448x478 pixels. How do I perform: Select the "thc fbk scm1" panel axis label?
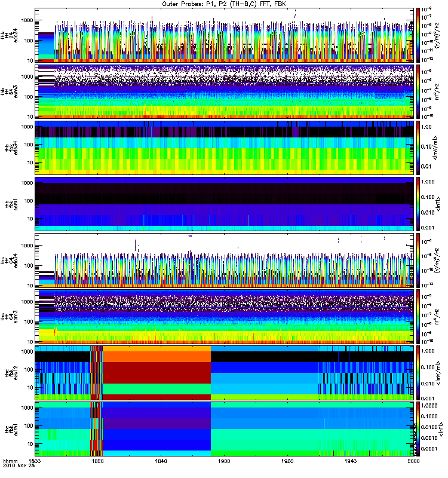[x=11, y=429]
